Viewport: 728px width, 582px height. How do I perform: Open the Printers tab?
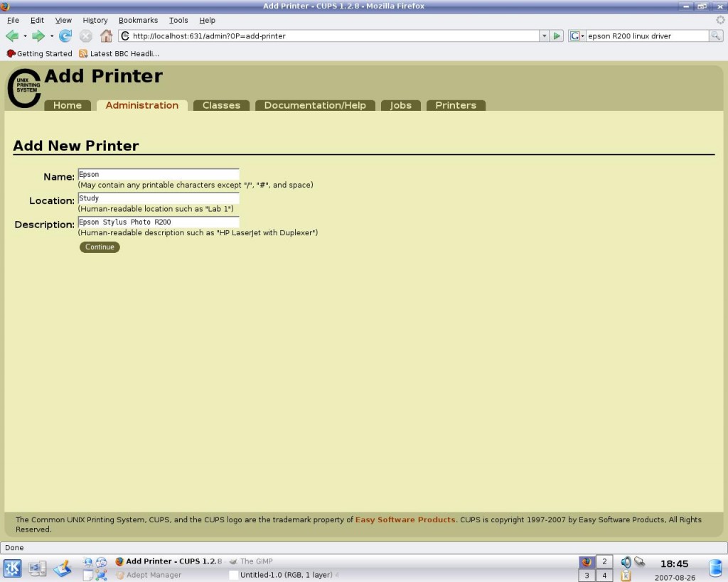point(456,105)
